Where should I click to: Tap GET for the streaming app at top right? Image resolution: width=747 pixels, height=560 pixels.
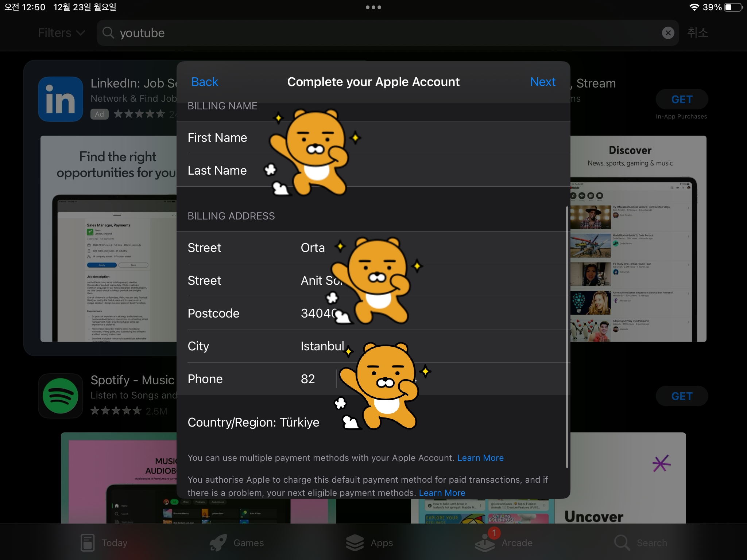point(682,99)
